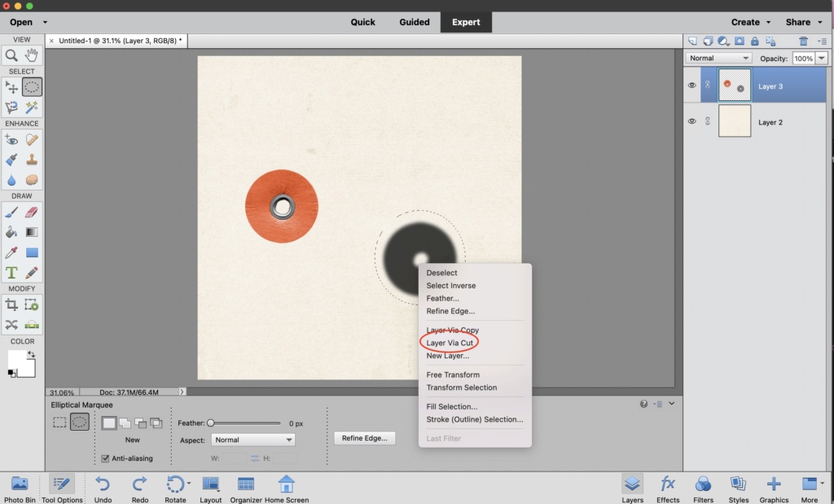
Task: Expand the Share dropdown arrow
Action: point(821,22)
